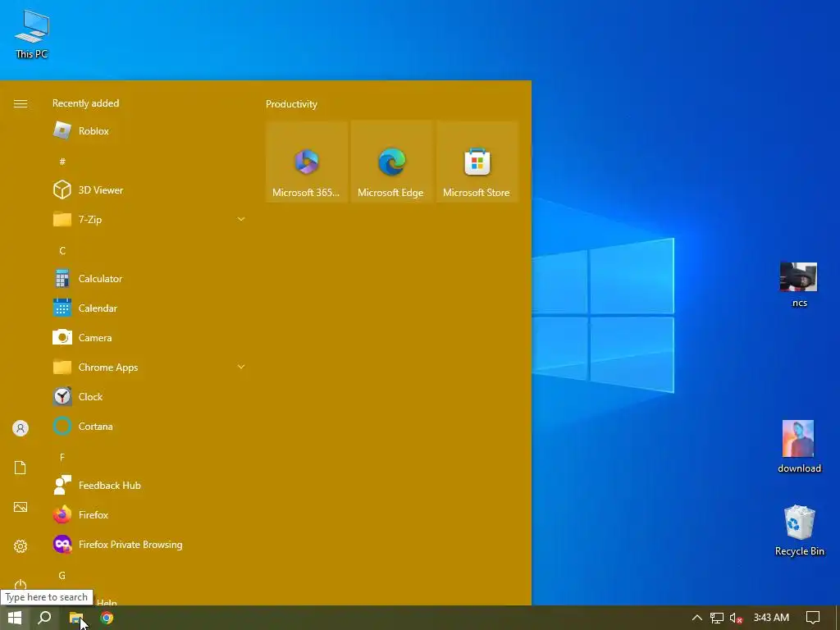Open Cortana from app list
Viewport: 840px width, 630px height.
148,427
